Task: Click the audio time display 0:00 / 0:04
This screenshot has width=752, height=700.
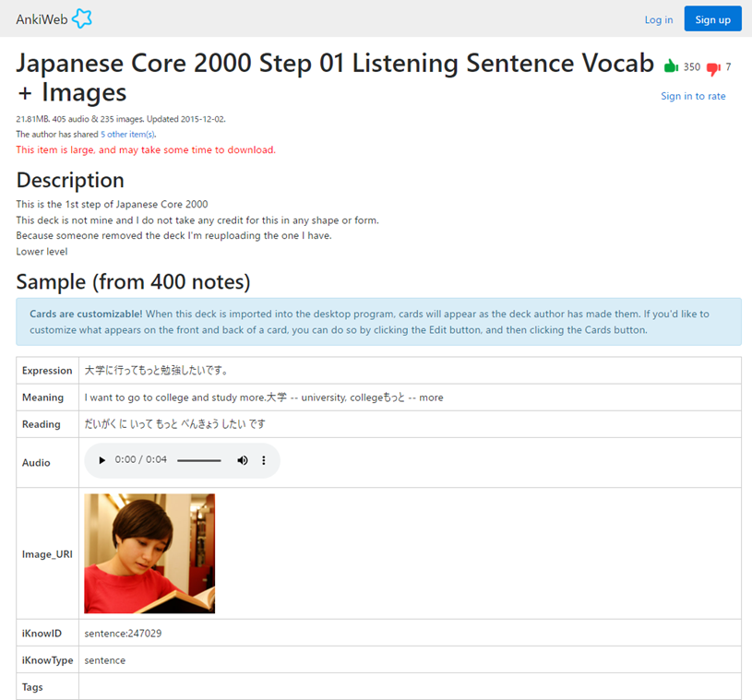Action: point(140,459)
